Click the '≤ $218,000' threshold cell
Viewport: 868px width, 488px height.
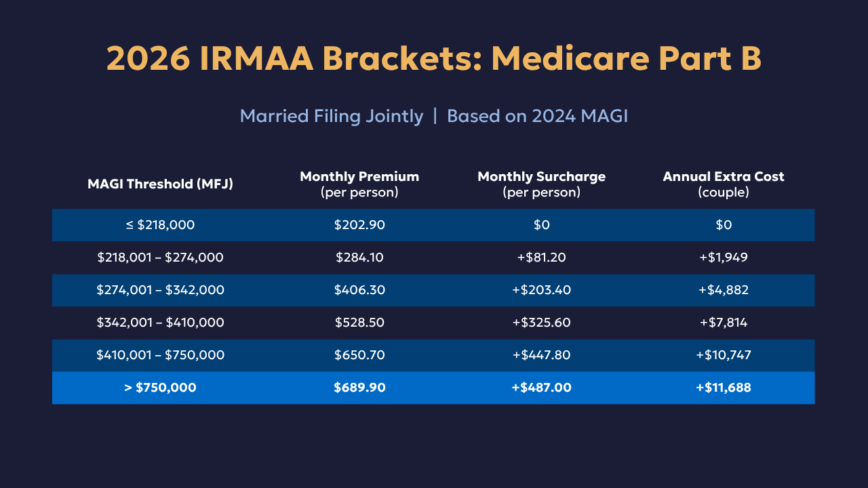(160, 225)
